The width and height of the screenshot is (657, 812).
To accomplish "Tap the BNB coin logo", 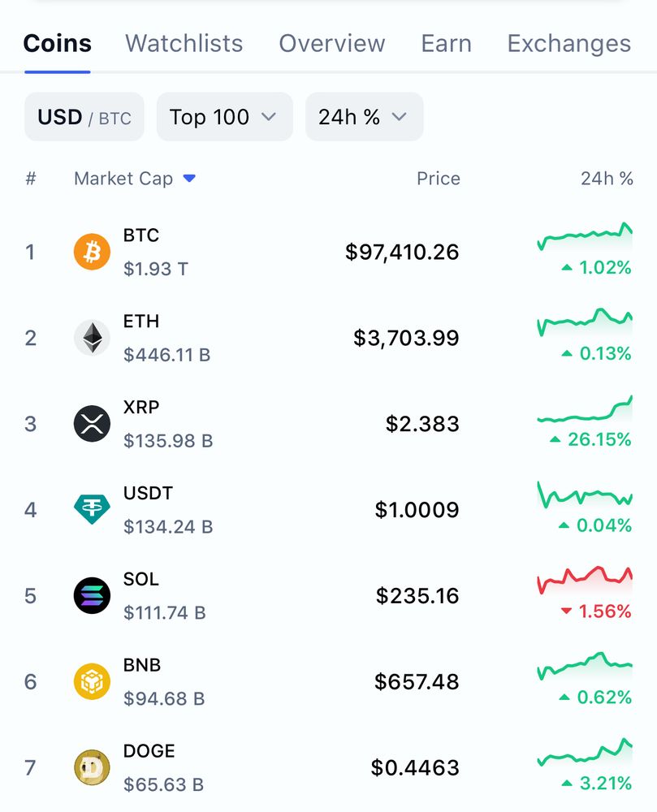I will point(92,681).
